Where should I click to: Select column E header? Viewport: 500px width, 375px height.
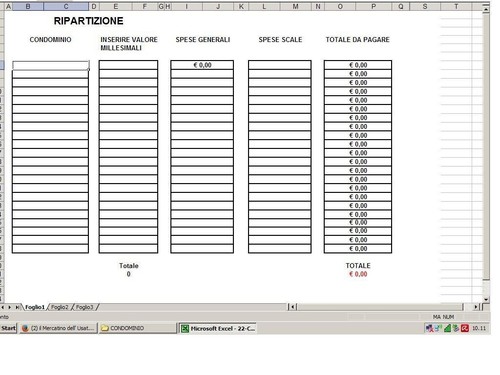[116, 6]
